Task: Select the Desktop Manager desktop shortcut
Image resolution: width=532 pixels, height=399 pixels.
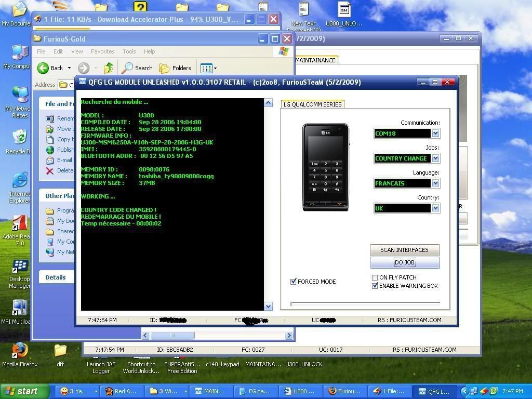Action: click(x=19, y=274)
